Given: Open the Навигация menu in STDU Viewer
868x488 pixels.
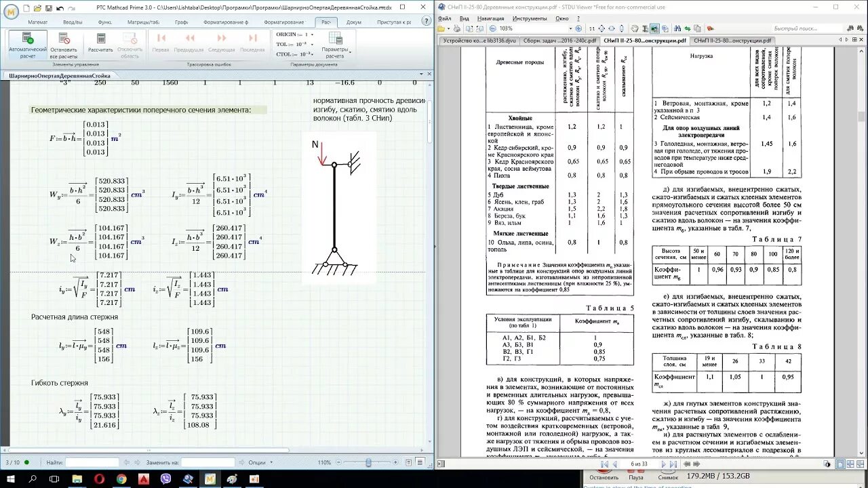Looking at the screenshot, I should click(490, 18).
